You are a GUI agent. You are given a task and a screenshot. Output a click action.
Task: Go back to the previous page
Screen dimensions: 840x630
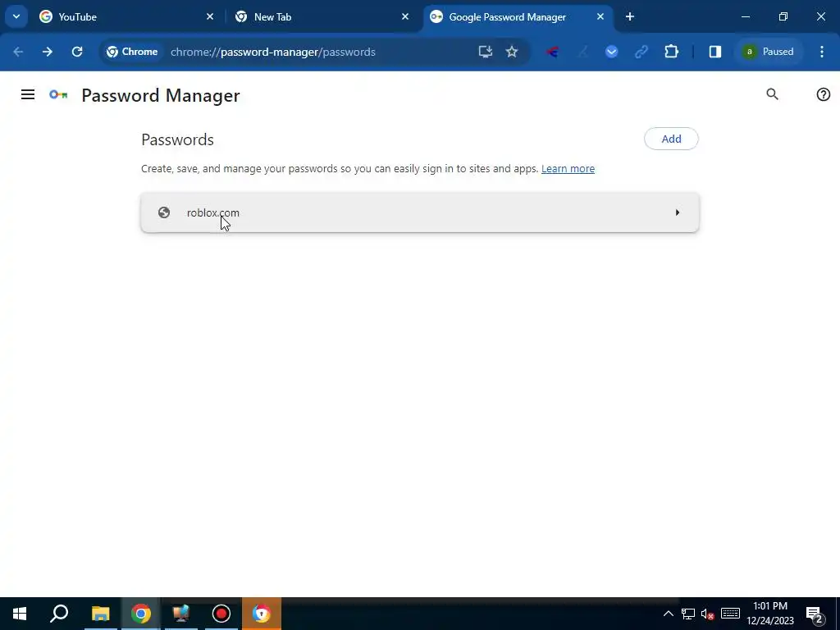(x=18, y=52)
